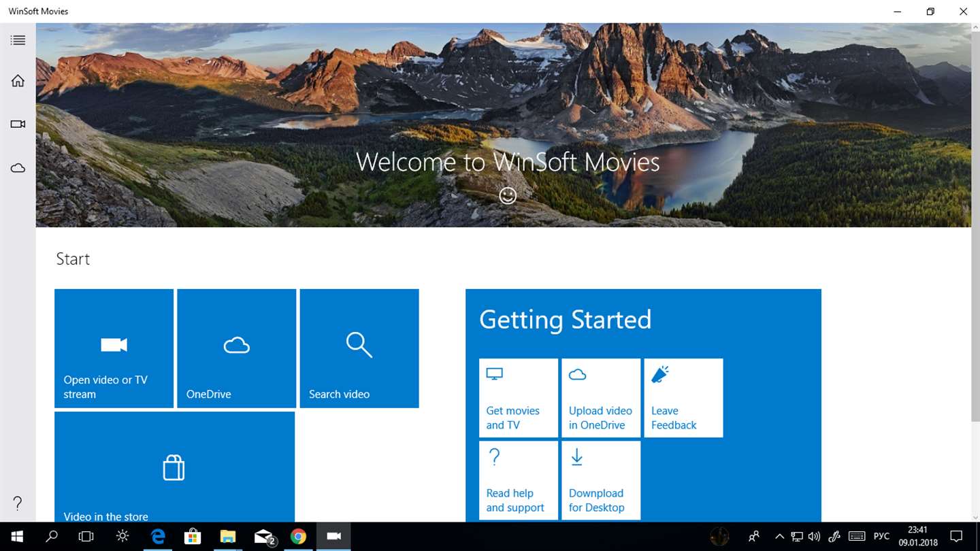This screenshot has width=980, height=551.
Task: Open File Explorer from taskbar
Action: (x=228, y=537)
